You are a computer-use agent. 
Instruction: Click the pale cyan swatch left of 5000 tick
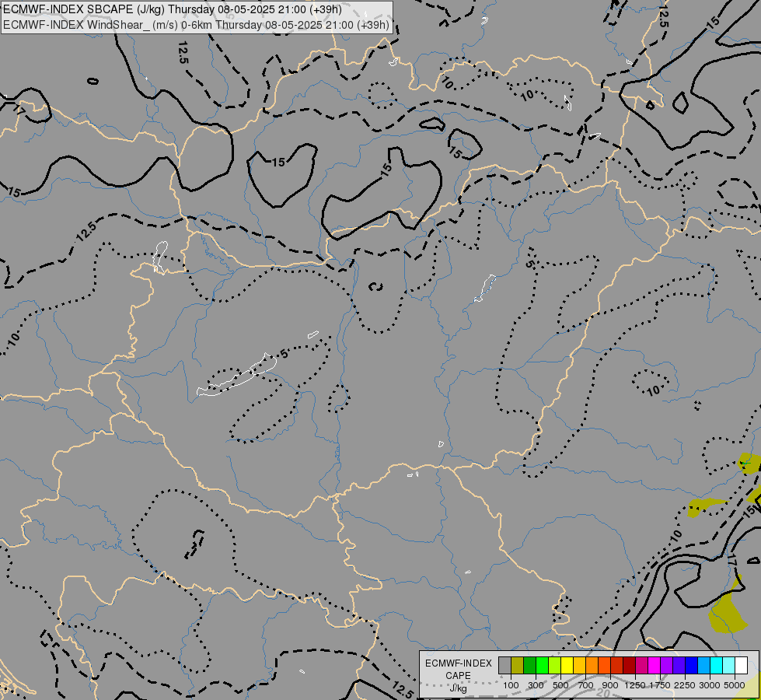[729, 666]
